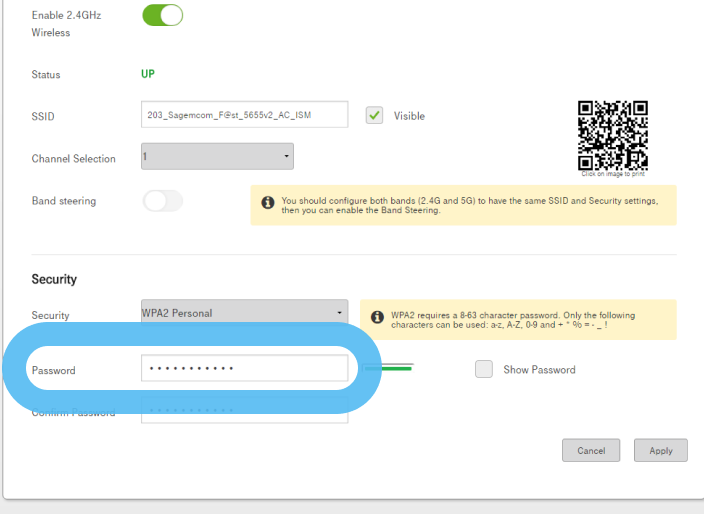
Task: Open the Channel Selection dropdown
Action: click(217, 157)
